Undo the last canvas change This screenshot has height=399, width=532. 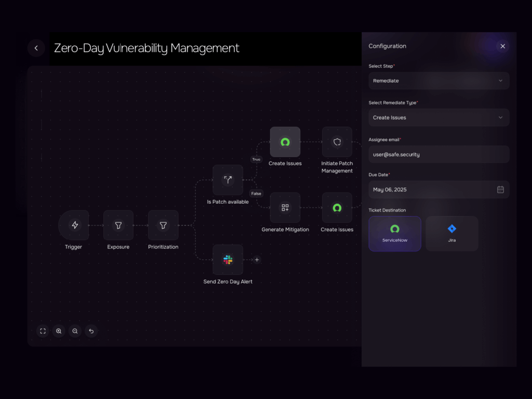click(91, 331)
